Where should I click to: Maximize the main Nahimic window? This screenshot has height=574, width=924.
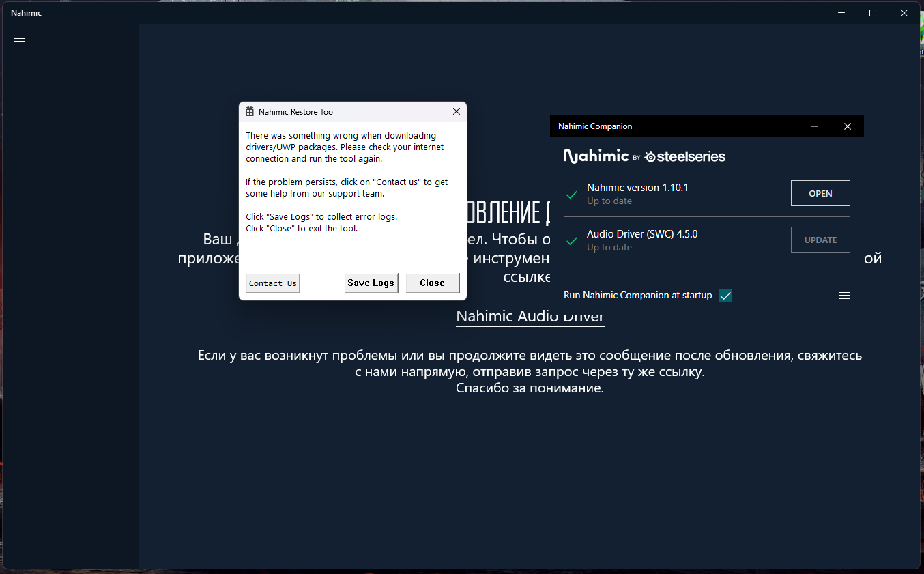click(x=872, y=13)
